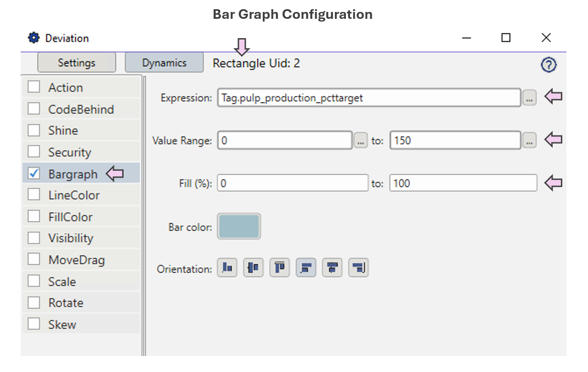Click the browse button for Value Range maximum
Image resolution: width=588 pixels, height=372 pixels.
coord(529,141)
